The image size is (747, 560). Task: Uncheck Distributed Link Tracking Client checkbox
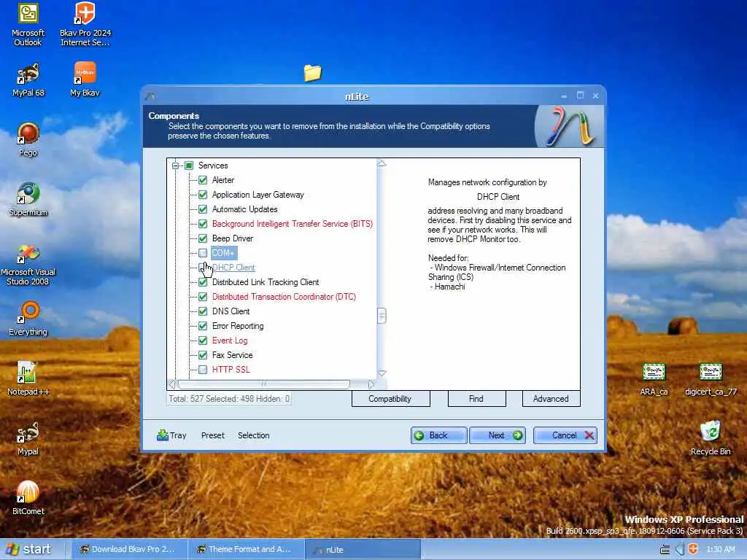(203, 282)
